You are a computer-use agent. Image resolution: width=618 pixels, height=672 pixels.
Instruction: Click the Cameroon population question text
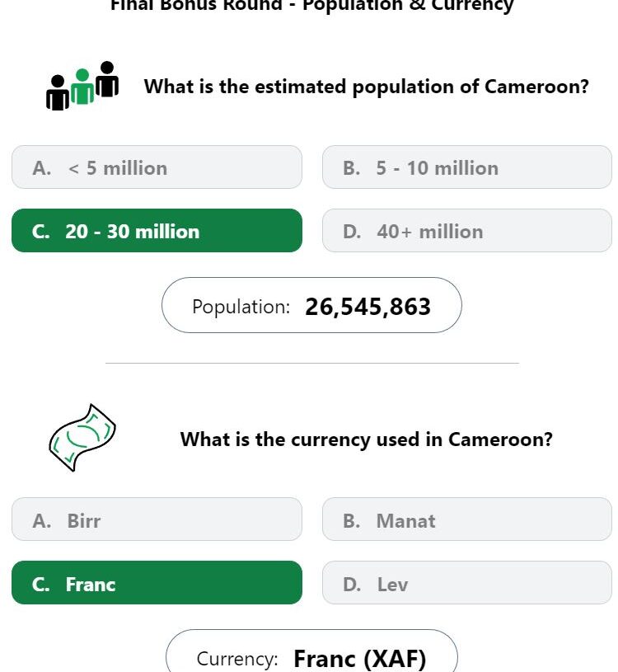(366, 87)
